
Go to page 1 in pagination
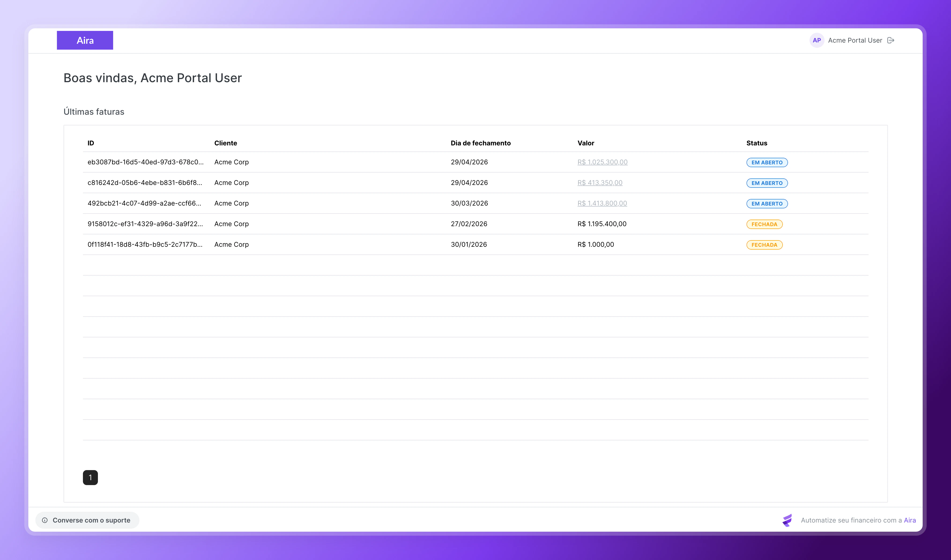point(90,477)
